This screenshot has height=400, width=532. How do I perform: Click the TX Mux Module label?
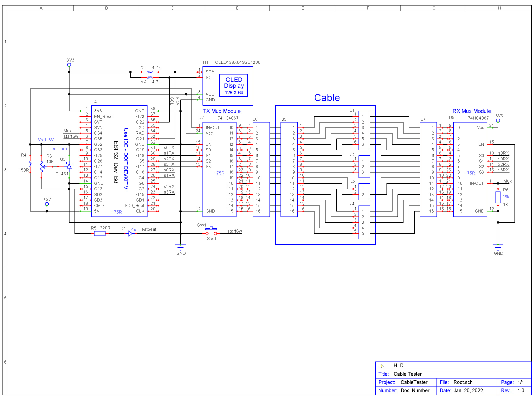click(x=222, y=111)
